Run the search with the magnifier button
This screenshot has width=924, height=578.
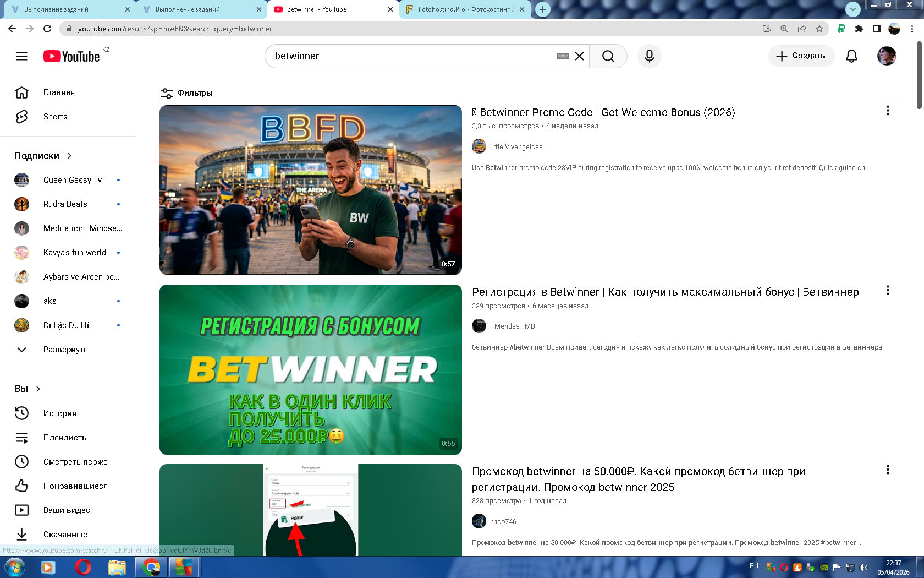pyautogui.click(x=608, y=56)
